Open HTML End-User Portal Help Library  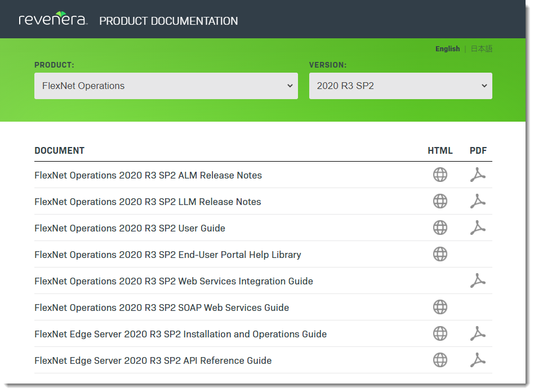(x=440, y=254)
